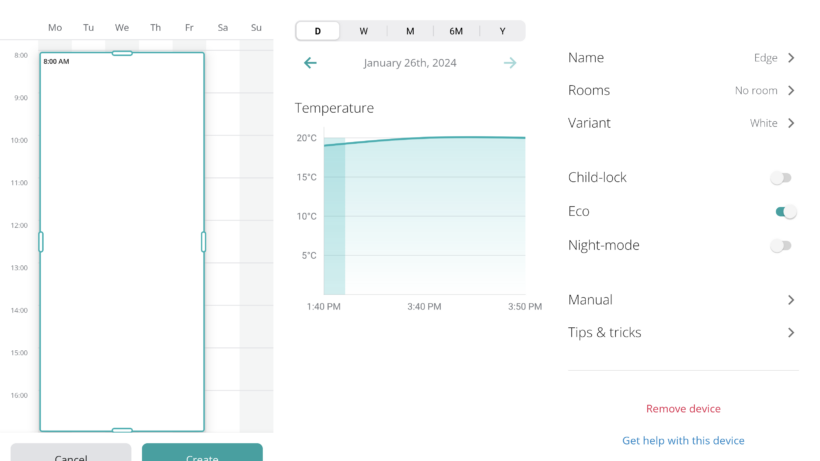The image size is (820, 461).
Task: Enable the Child-lock switch
Action: [781, 178]
